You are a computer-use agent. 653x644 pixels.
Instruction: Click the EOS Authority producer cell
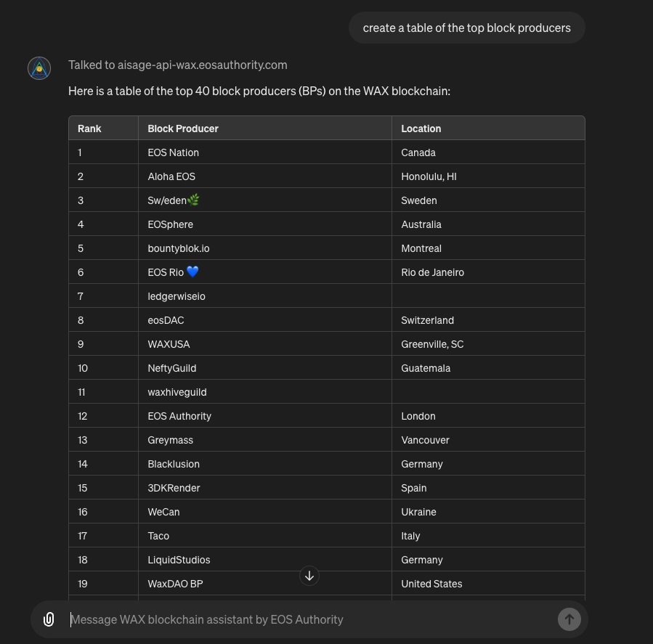179,416
